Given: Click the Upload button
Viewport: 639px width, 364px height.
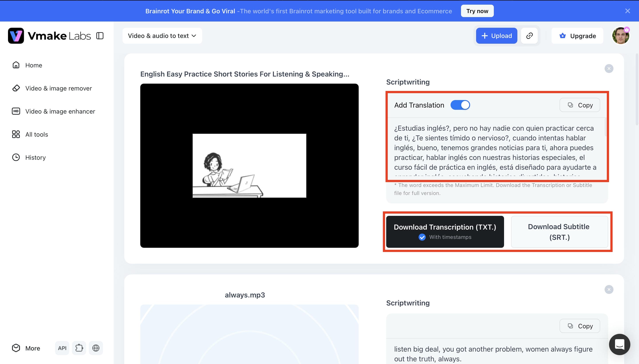Looking at the screenshot, I should pos(497,36).
